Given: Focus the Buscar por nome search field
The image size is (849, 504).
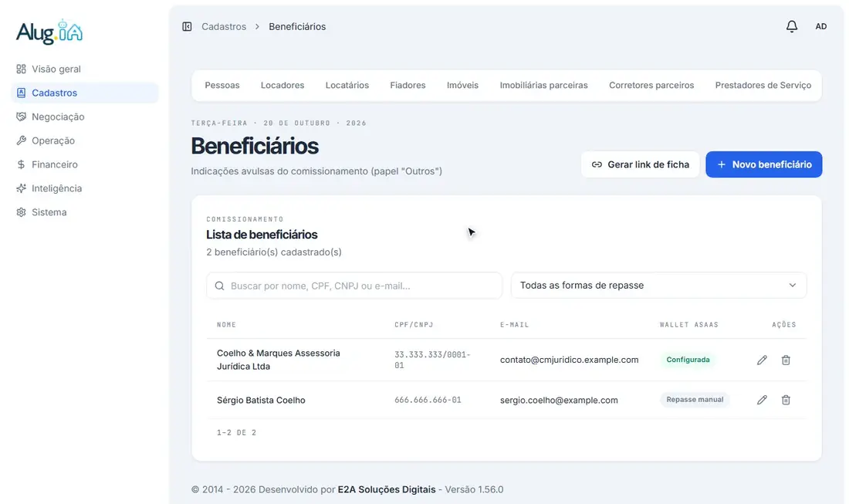Looking at the screenshot, I should 354,286.
